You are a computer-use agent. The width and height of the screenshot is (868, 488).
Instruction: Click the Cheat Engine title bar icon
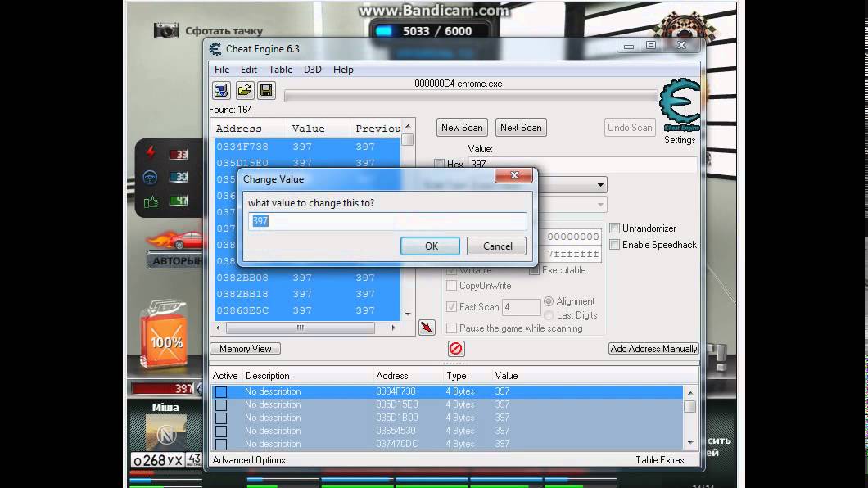point(215,49)
